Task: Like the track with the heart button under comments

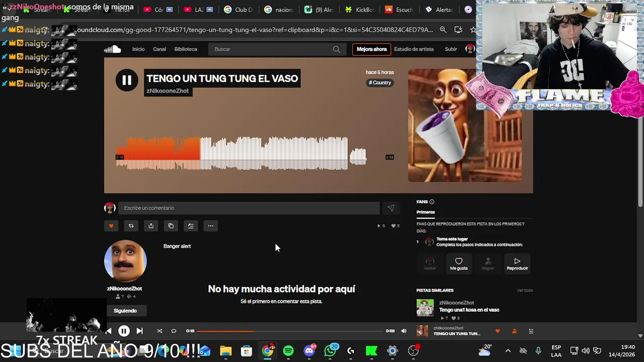Action: pyautogui.click(x=111, y=226)
